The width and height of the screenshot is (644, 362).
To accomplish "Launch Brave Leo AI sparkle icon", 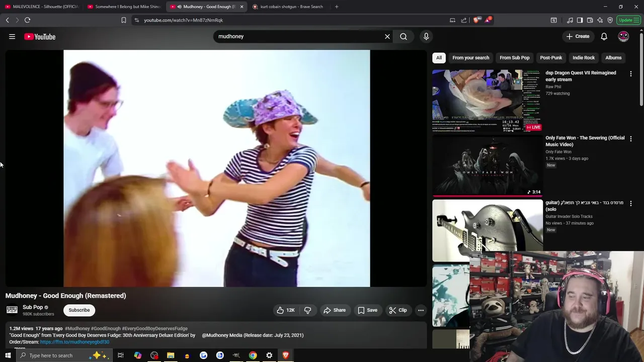I will pos(600,20).
